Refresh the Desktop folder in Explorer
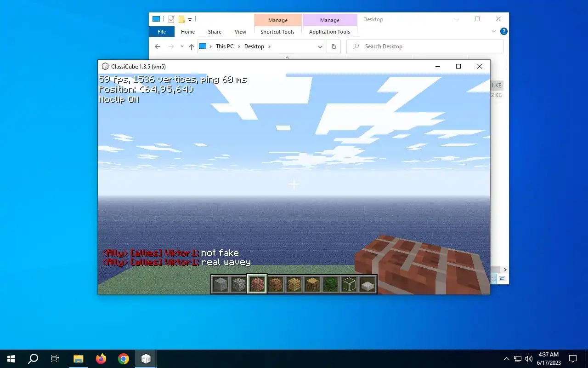 pyautogui.click(x=334, y=46)
